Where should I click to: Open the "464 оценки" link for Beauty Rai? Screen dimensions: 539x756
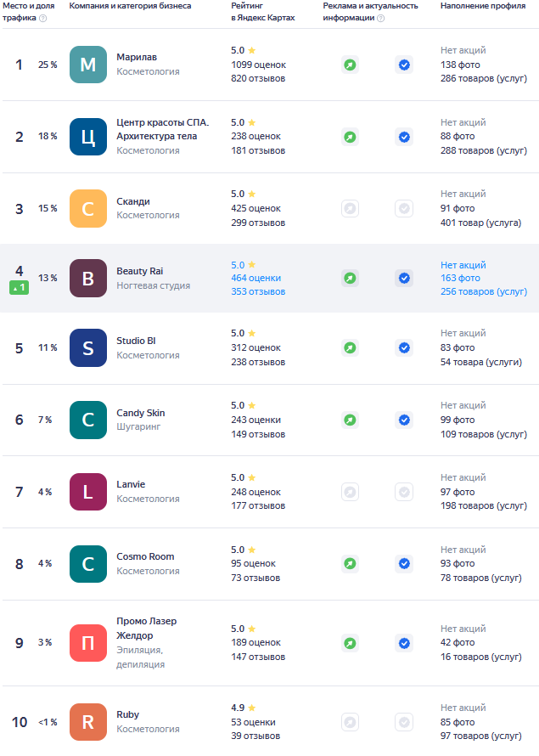tap(255, 278)
